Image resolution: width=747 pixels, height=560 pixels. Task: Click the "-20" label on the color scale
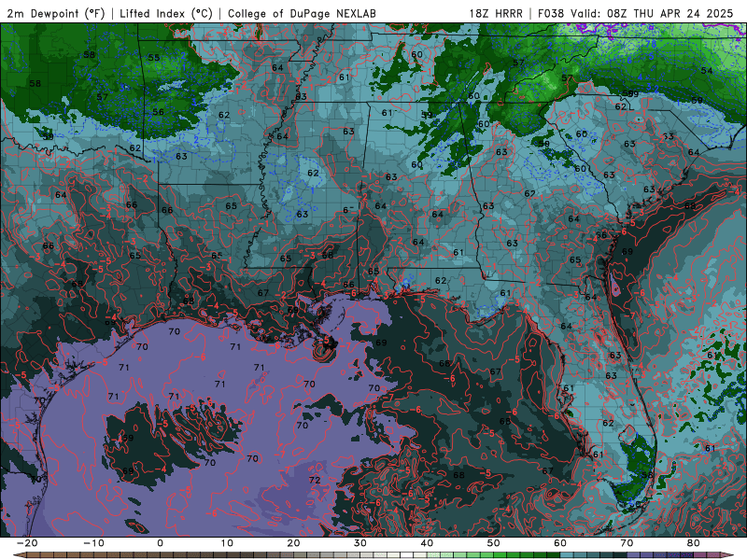pos(27,543)
